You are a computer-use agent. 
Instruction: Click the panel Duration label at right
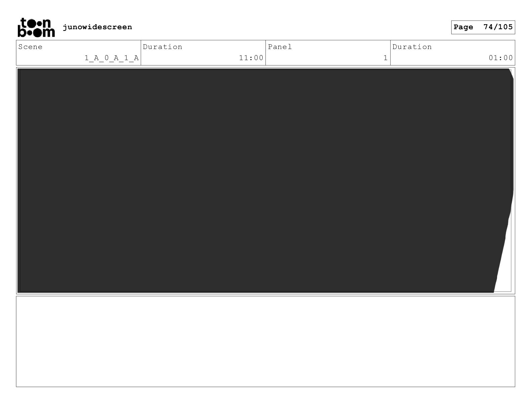(412, 47)
